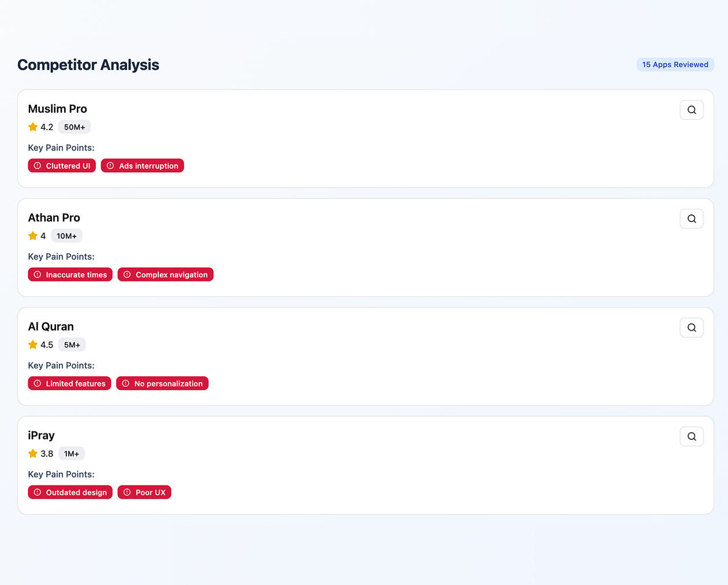Click the 5M+ downloads badge

[72, 345]
